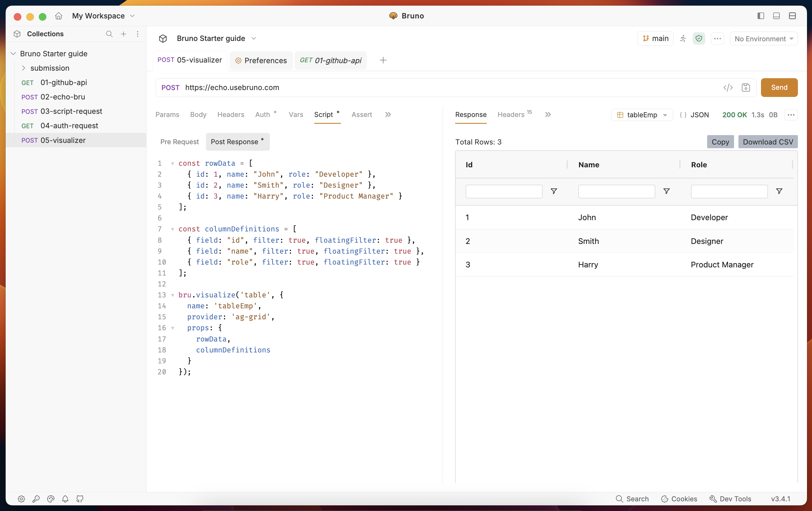This screenshot has height=511, width=812.
Task: Open the Vars tab
Action: 296,115
